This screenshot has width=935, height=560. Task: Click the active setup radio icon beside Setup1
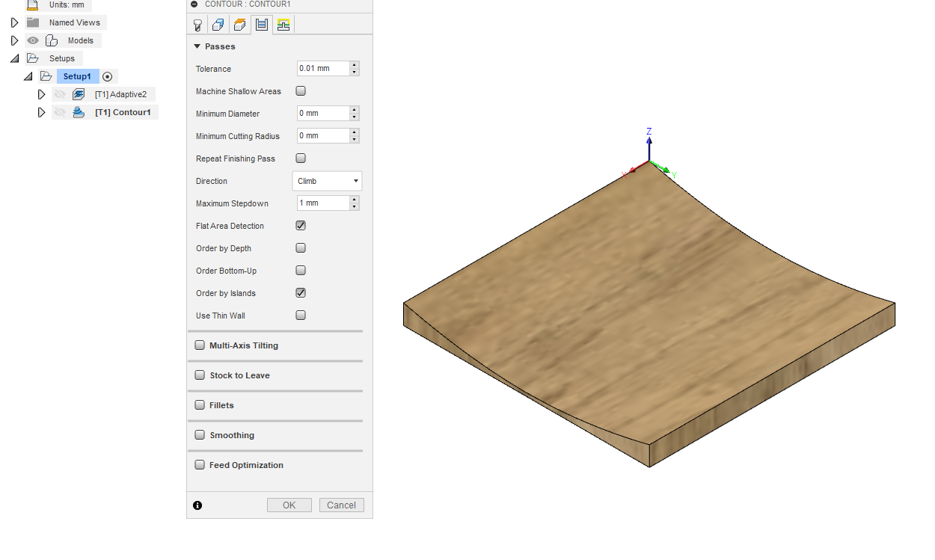click(x=108, y=76)
